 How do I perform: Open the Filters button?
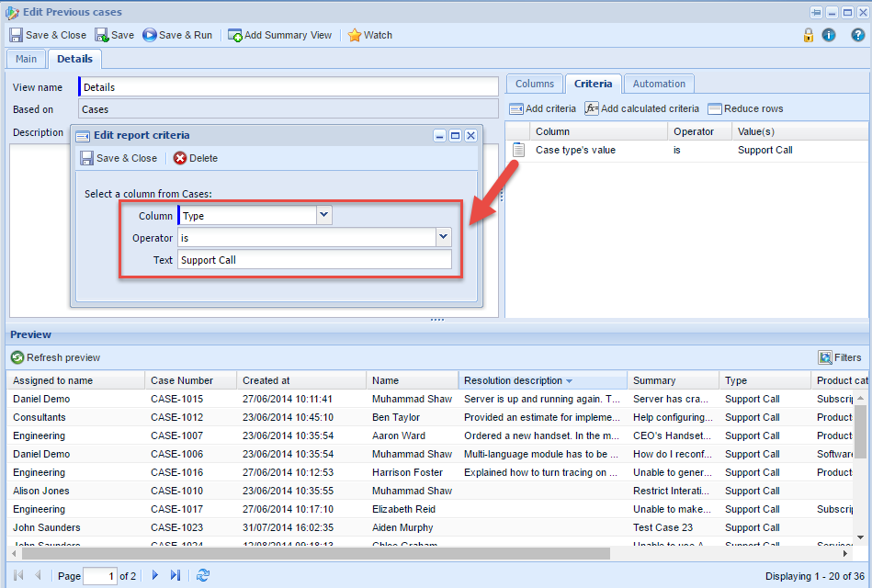pos(840,357)
